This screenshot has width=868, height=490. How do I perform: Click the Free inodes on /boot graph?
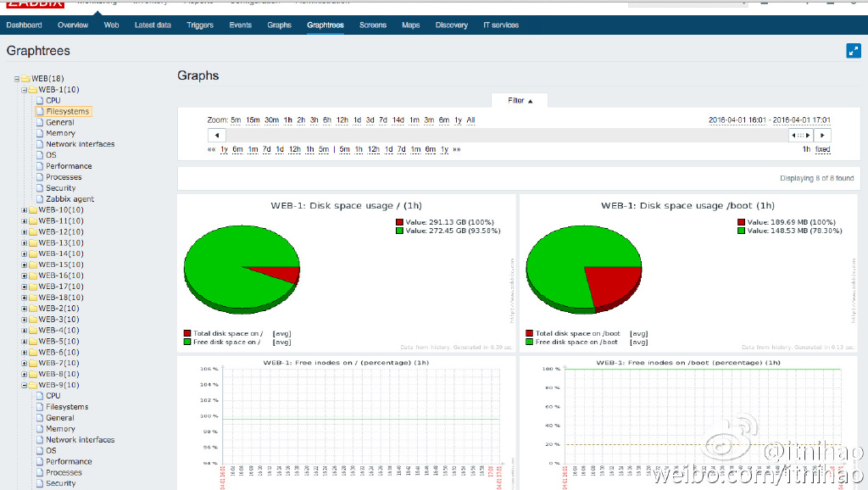tap(688, 424)
